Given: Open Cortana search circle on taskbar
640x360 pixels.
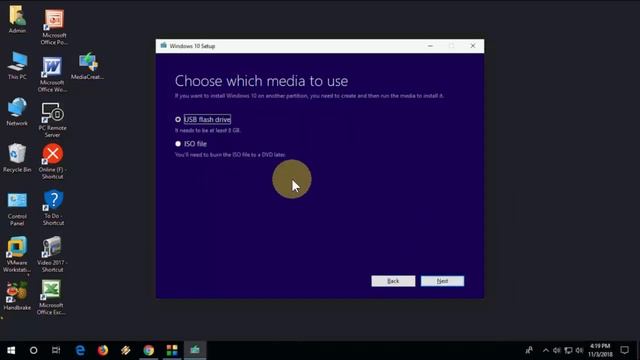Looking at the screenshot, I should click(x=33, y=350).
